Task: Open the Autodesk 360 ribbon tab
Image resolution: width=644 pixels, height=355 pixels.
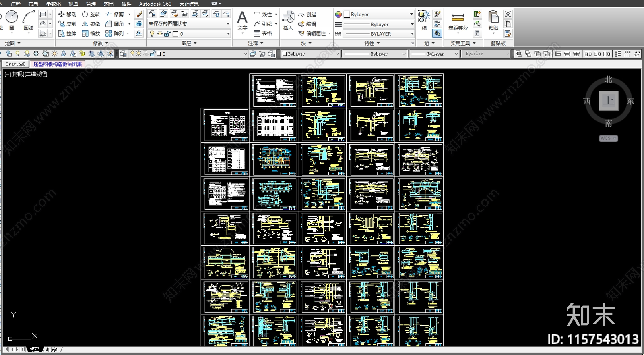Action: pyautogui.click(x=155, y=4)
